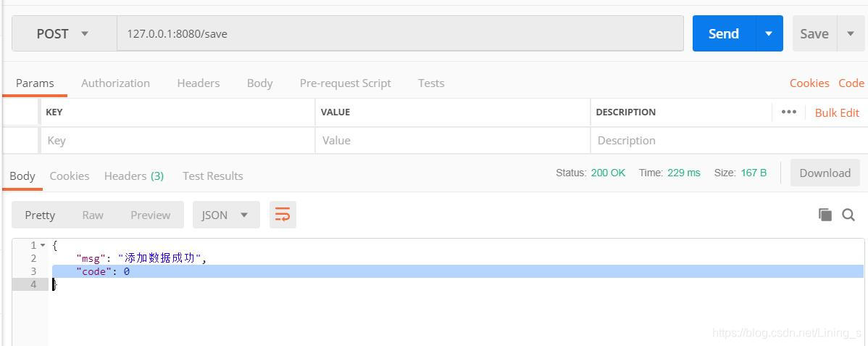868x346 pixels.
Task: Open the Pre-request Script tab
Action: (x=346, y=83)
